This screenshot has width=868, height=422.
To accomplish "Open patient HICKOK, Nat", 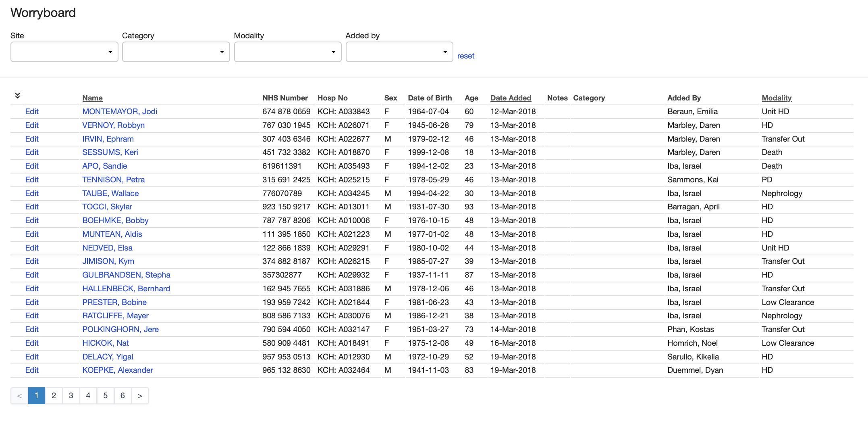I will coord(106,343).
